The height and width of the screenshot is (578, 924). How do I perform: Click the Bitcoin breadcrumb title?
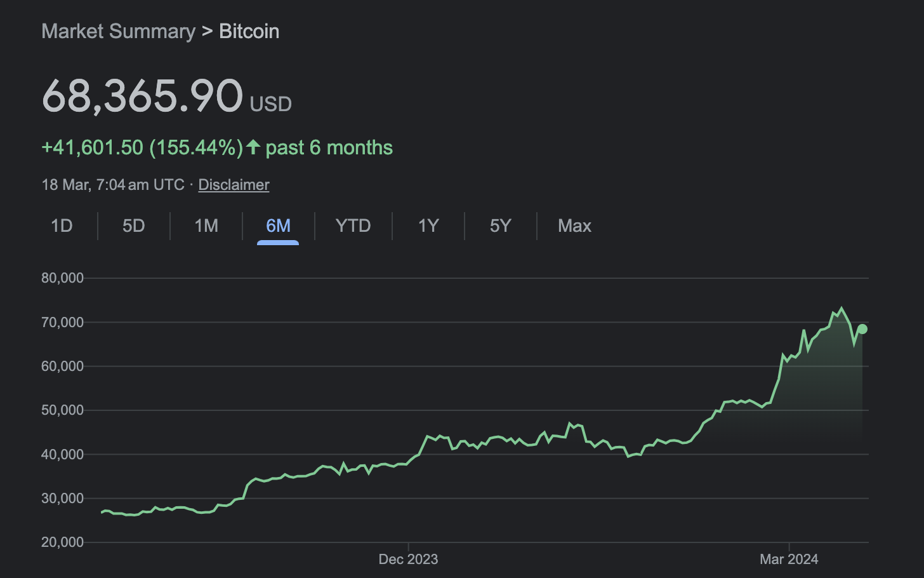pyautogui.click(x=249, y=31)
